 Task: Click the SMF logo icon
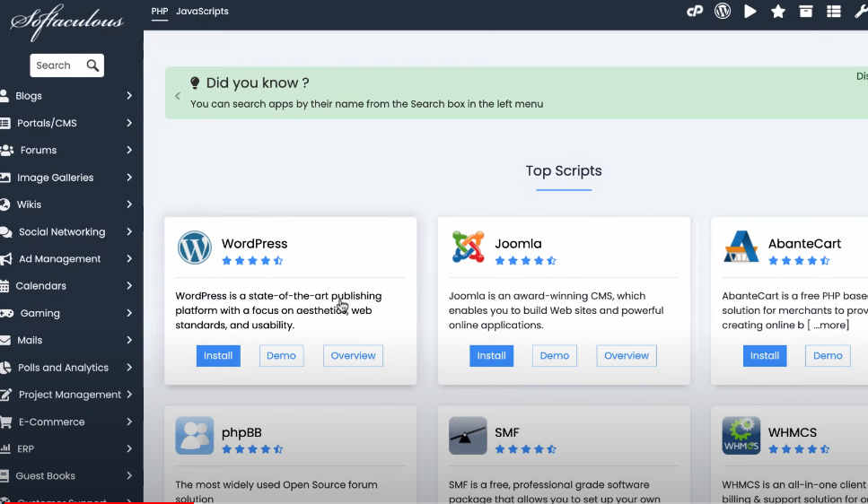pyautogui.click(x=468, y=436)
